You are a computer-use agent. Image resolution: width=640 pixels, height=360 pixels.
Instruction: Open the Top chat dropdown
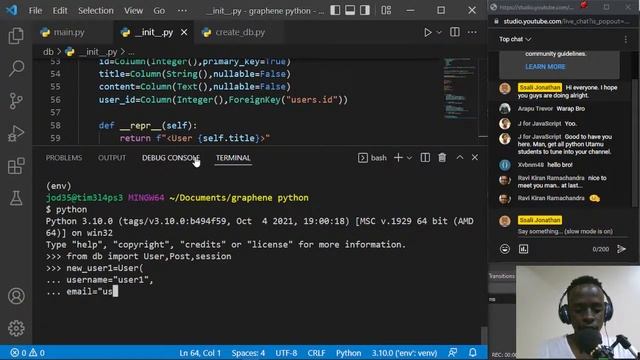(x=515, y=39)
